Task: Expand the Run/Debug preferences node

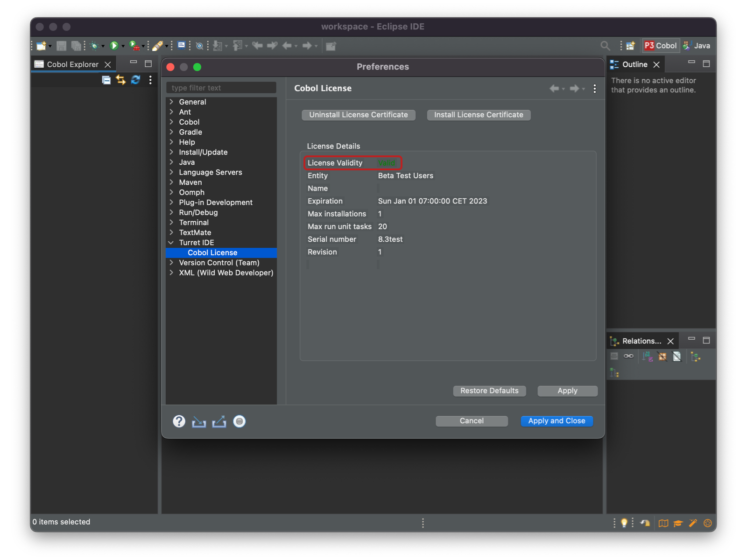Action: [x=171, y=212]
